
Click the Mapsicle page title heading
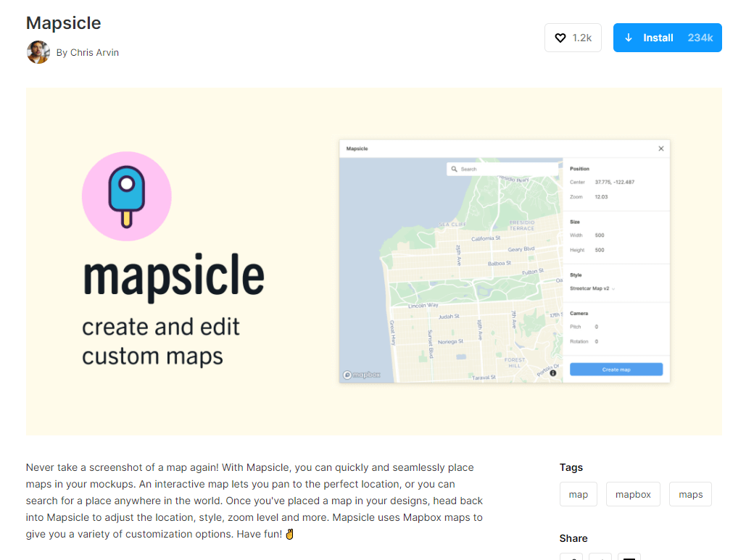pyautogui.click(x=64, y=23)
